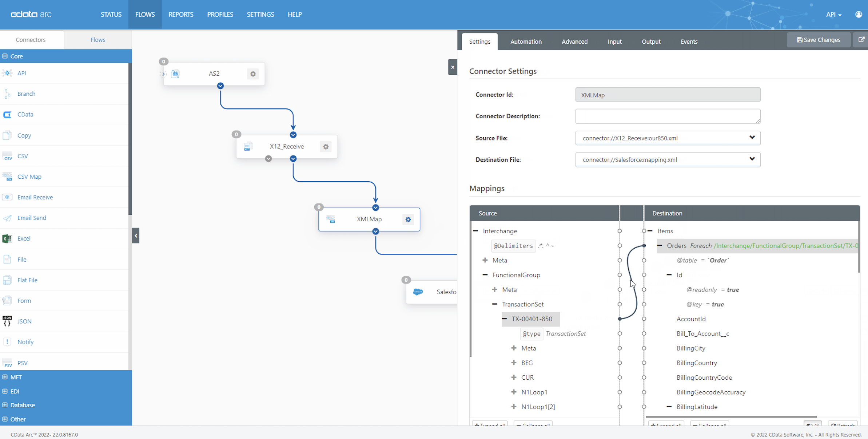Image resolution: width=868 pixels, height=439 pixels.
Task: Expand the EDI category in the sidebar
Action: pos(15,391)
